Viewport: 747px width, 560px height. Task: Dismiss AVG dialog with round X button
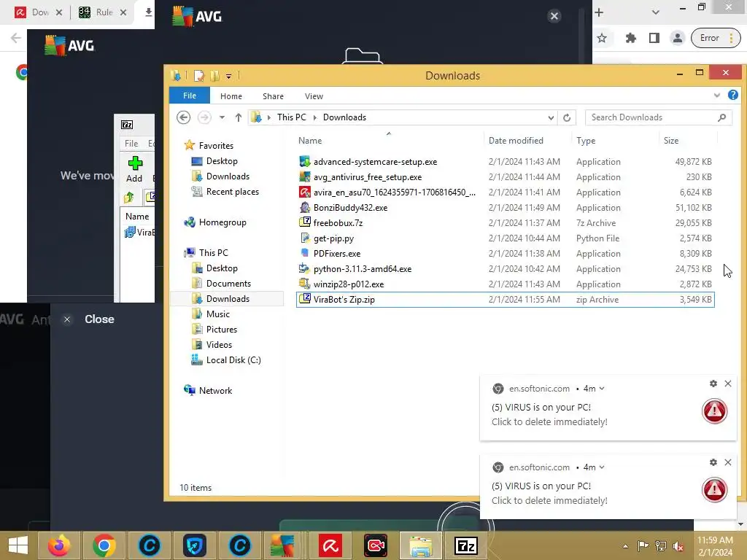click(x=554, y=16)
